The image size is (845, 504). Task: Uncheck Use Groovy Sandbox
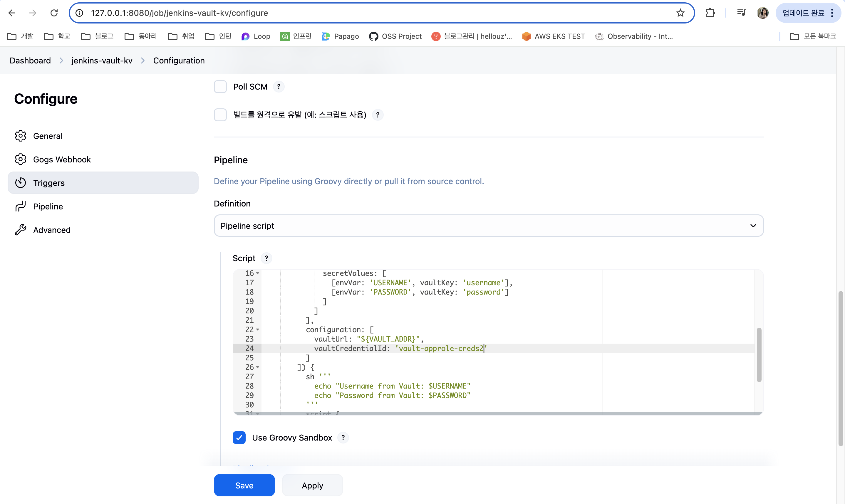(x=239, y=438)
